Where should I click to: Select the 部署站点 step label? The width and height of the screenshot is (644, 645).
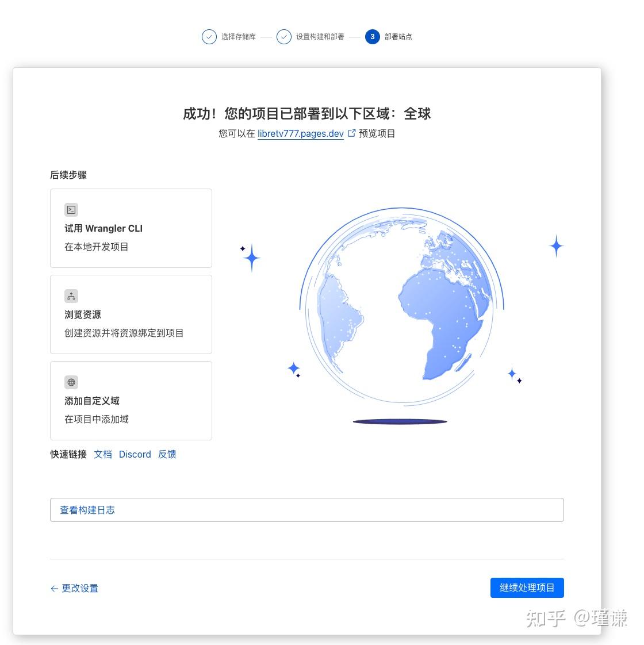point(398,37)
